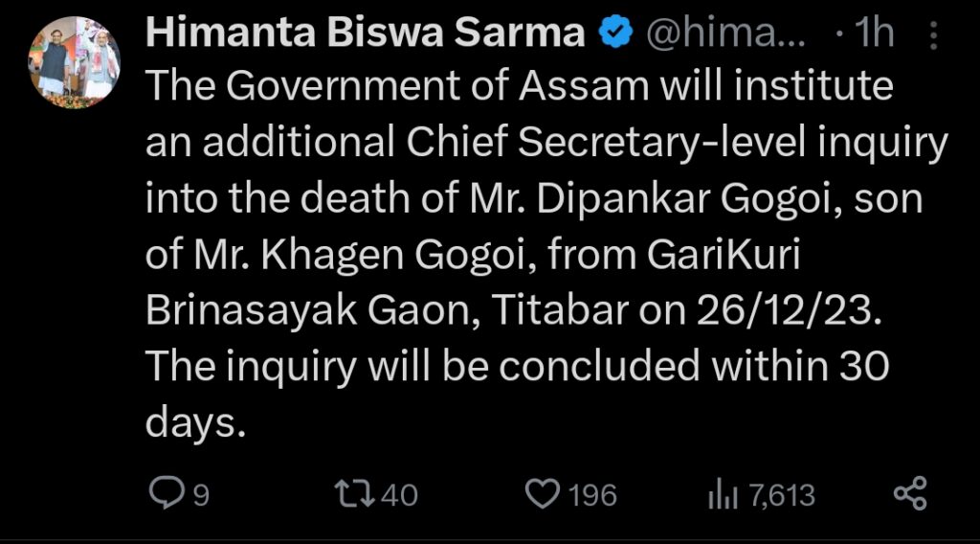Like the tweet with the heart icon
Screen dimensions: 980x544
coord(544,494)
